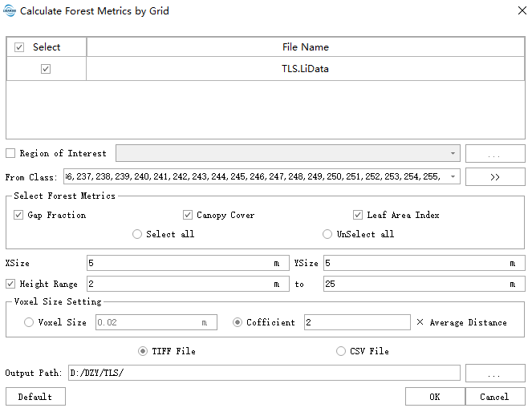This screenshot has width=532, height=412.
Task: Choose the UnSelect all radio option
Action: (327, 234)
